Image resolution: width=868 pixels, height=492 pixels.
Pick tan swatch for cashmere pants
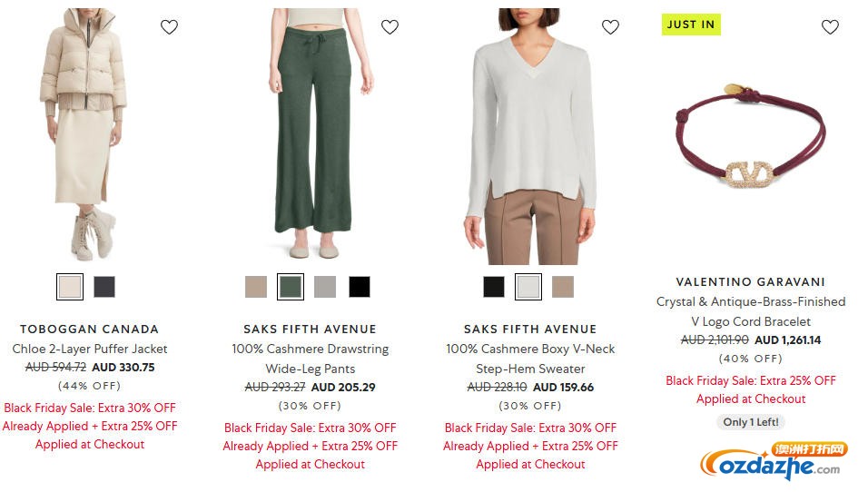(x=256, y=287)
